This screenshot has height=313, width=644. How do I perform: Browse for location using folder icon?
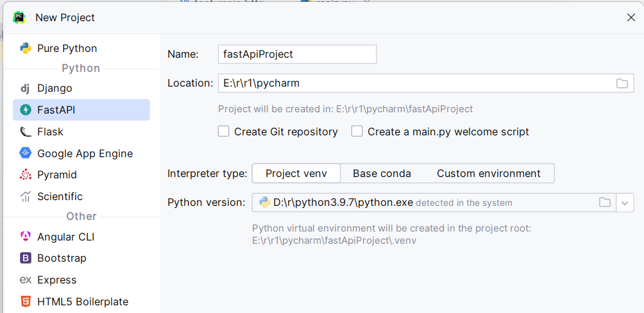coord(622,83)
